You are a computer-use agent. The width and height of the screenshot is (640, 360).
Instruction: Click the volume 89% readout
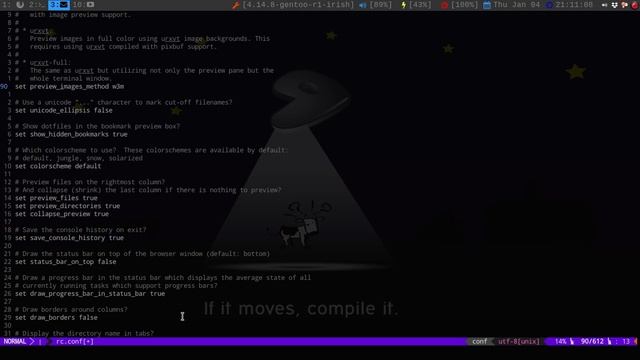pyautogui.click(x=380, y=5)
